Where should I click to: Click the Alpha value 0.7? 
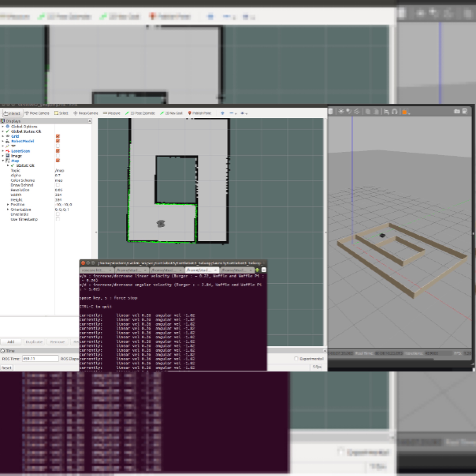(x=58, y=175)
